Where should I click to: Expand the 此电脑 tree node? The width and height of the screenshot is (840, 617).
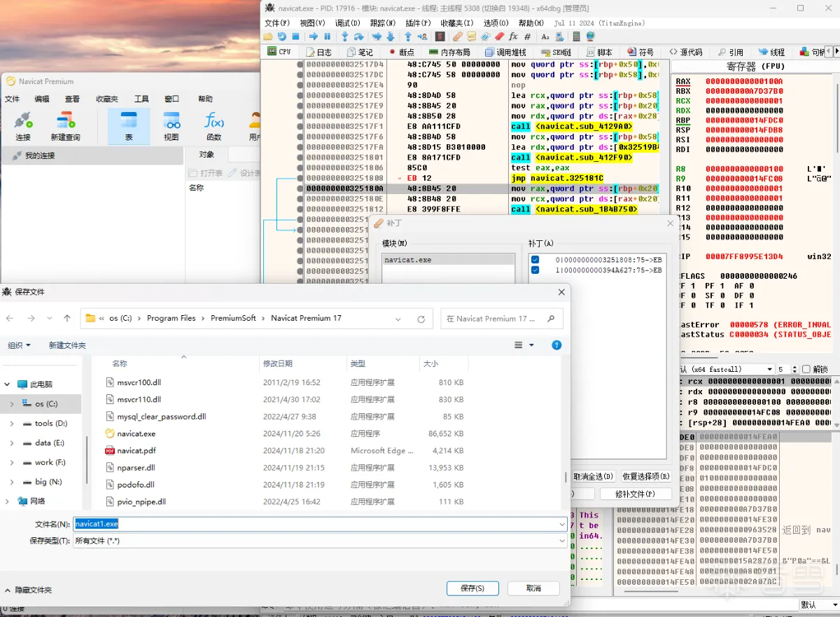pos(8,384)
